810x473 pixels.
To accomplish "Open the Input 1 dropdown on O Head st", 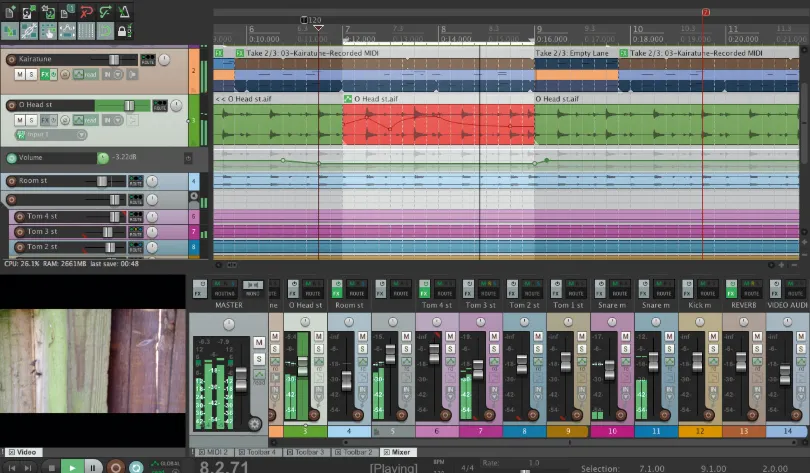I will [x=52, y=135].
